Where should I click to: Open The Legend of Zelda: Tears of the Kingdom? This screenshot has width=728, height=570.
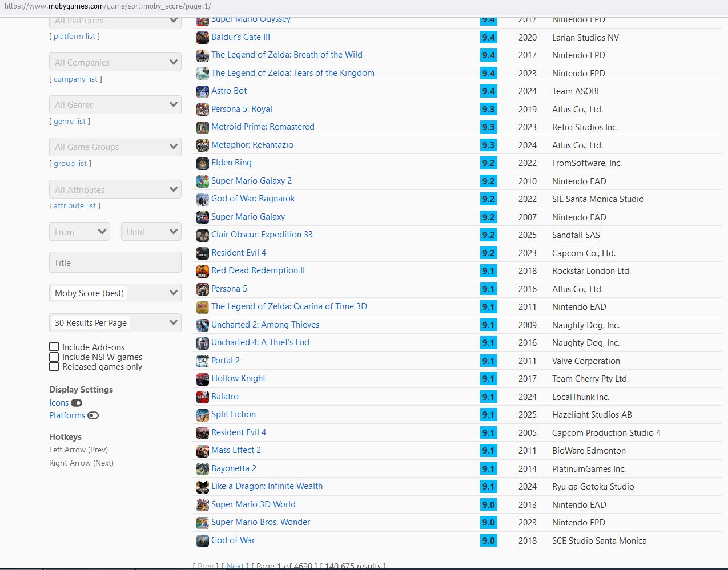point(293,73)
